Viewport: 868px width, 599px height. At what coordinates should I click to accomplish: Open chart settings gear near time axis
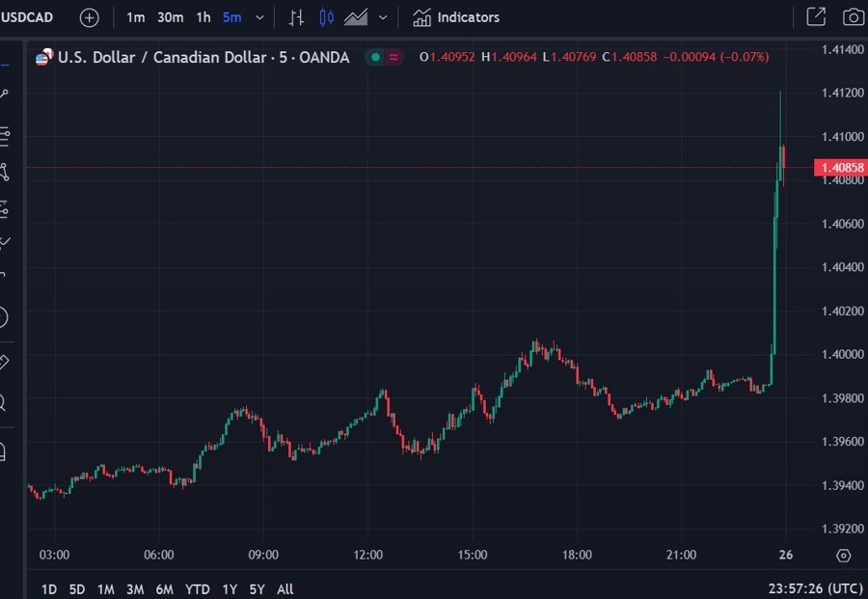pos(844,556)
